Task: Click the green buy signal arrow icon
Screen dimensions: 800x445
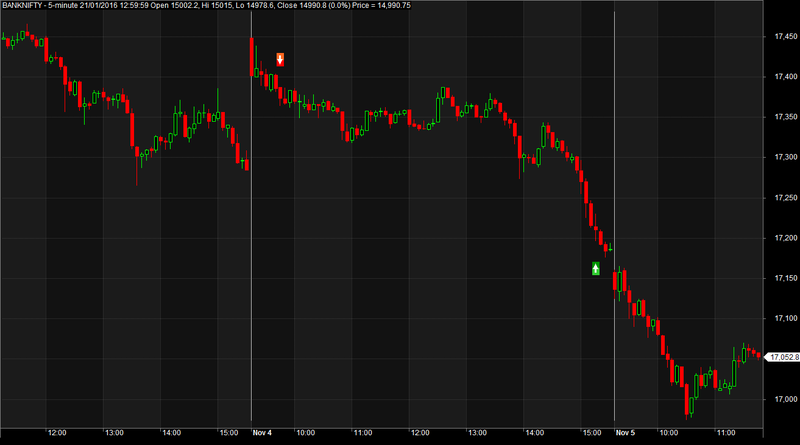Action: coord(595,268)
